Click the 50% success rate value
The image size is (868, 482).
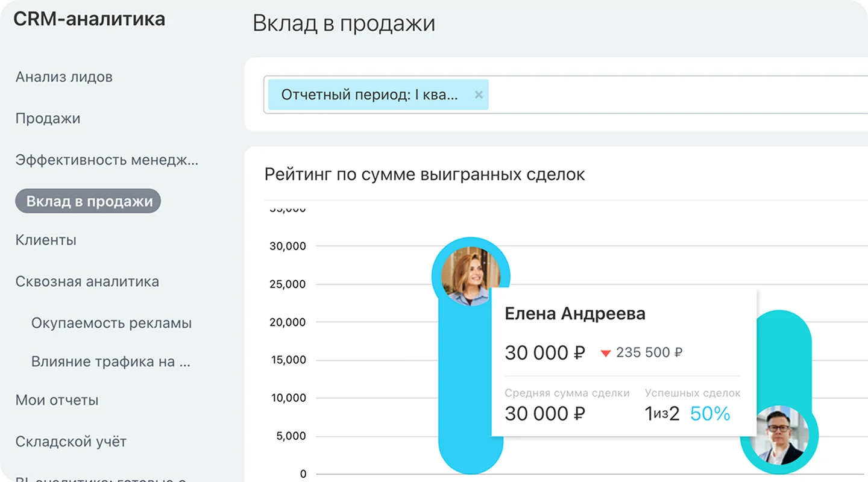point(710,414)
